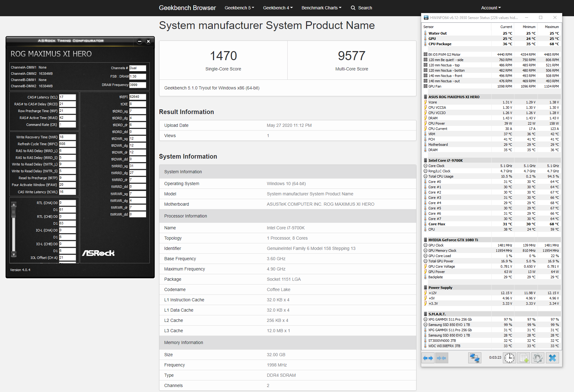This screenshot has width=574, height=392.
Task: Click the ASRock scrollbar thumb in RTL panel
Action: pos(14,213)
